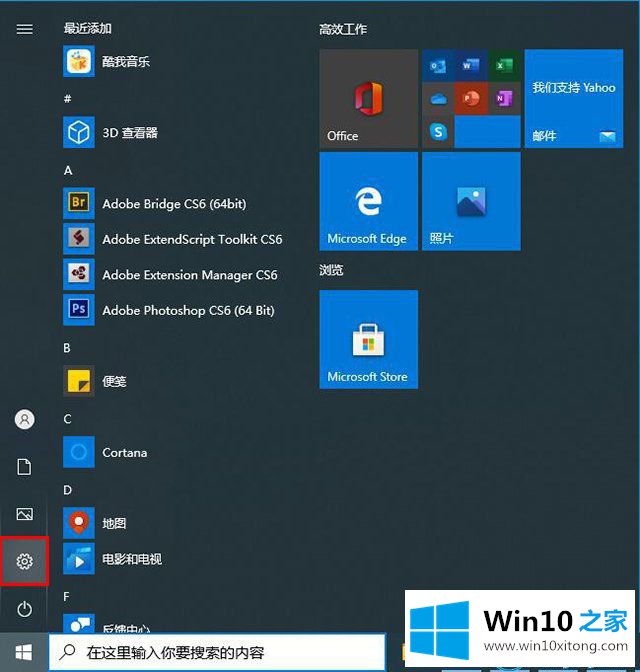The height and width of the screenshot is (672, 640).
Task: Select 'Adobe ExtendScript Toolkit CS6' label
Action: (x=192, y=239)
